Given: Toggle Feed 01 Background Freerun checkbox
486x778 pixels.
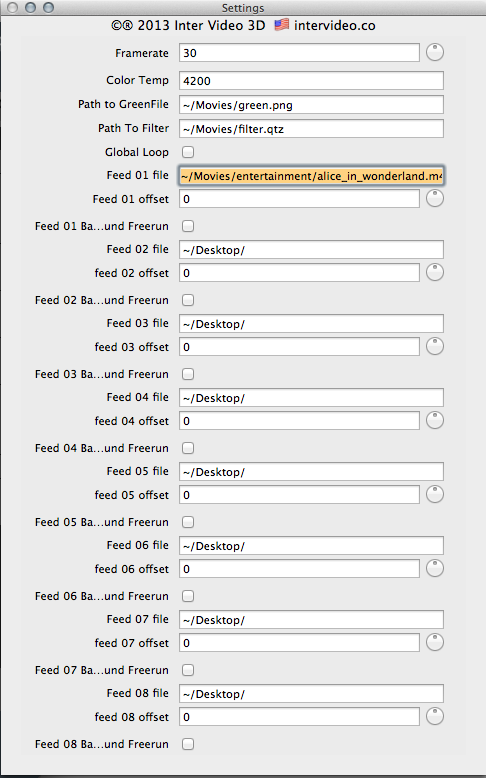Looking at the screenshot, I should click(188, 226).
